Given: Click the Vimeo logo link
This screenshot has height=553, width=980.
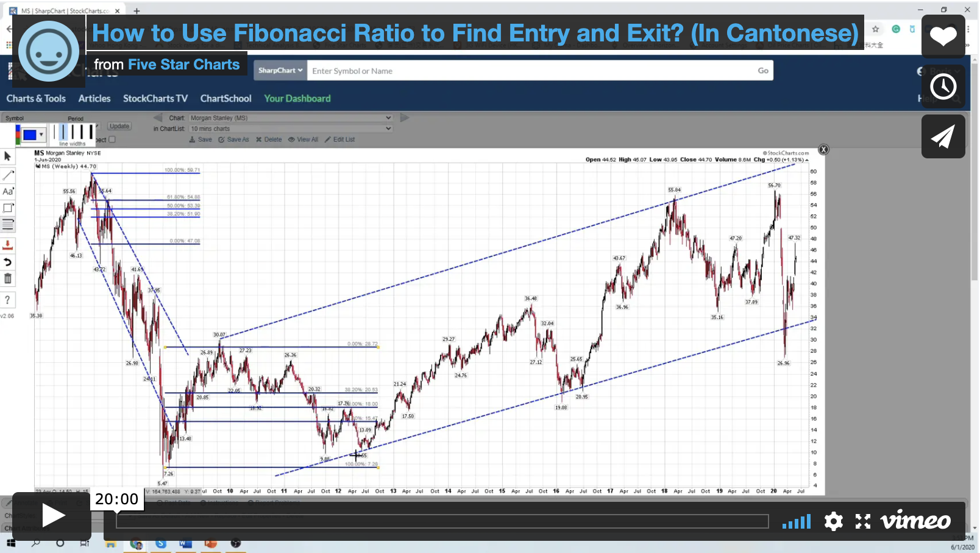Looking at the screenshot, I should [915, 521].
